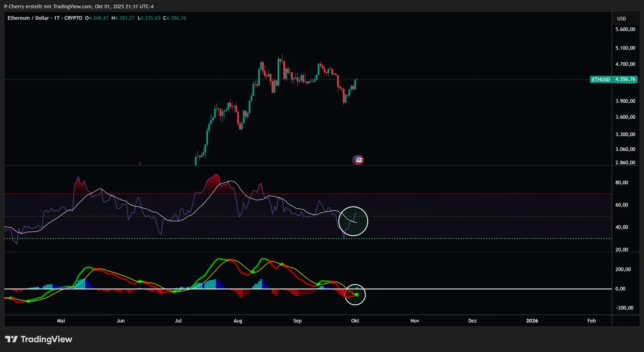Click the 5.600,00 price scale label
The width and height of the screenshot is (644, 352).
(625, 29)
